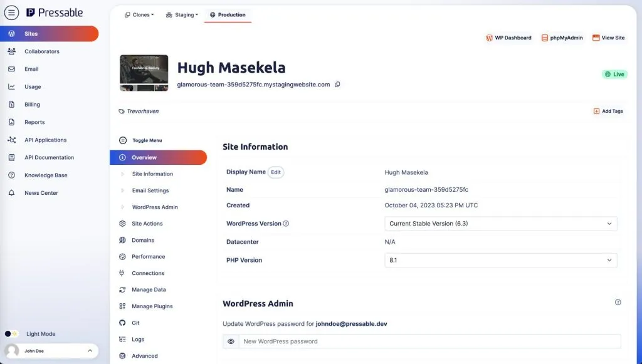Copy the staging site URL icon

tap(337, 84)
